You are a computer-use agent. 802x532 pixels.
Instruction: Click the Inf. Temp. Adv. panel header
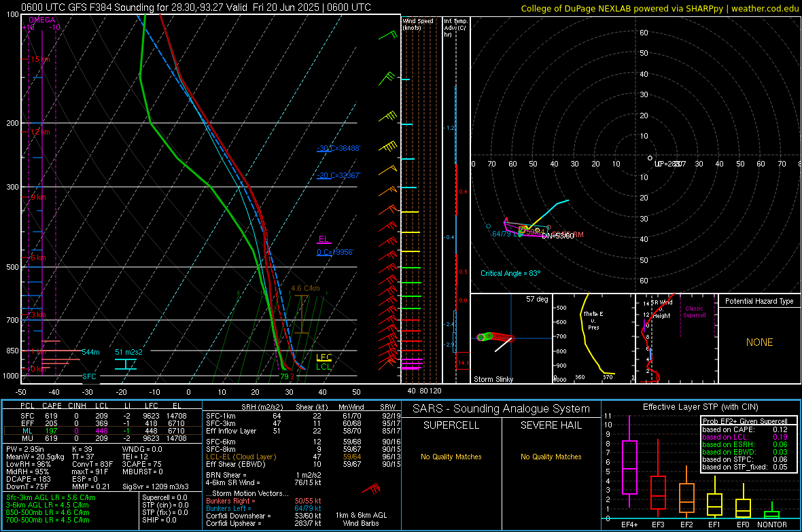[455, 28]
